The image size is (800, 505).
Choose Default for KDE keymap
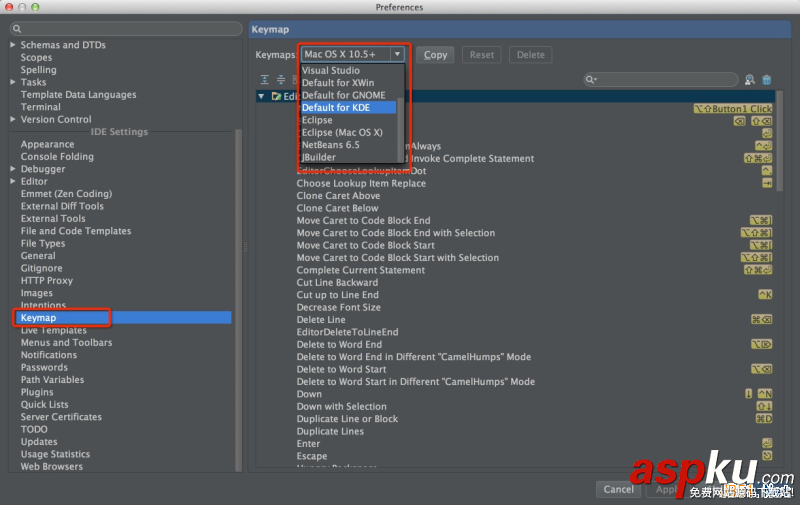349,108
